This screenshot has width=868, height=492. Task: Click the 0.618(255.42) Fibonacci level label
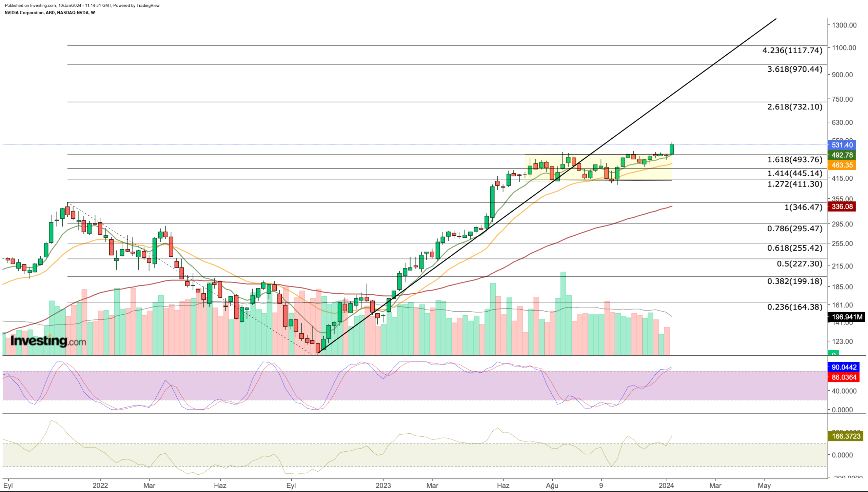[x=794, y=248]
